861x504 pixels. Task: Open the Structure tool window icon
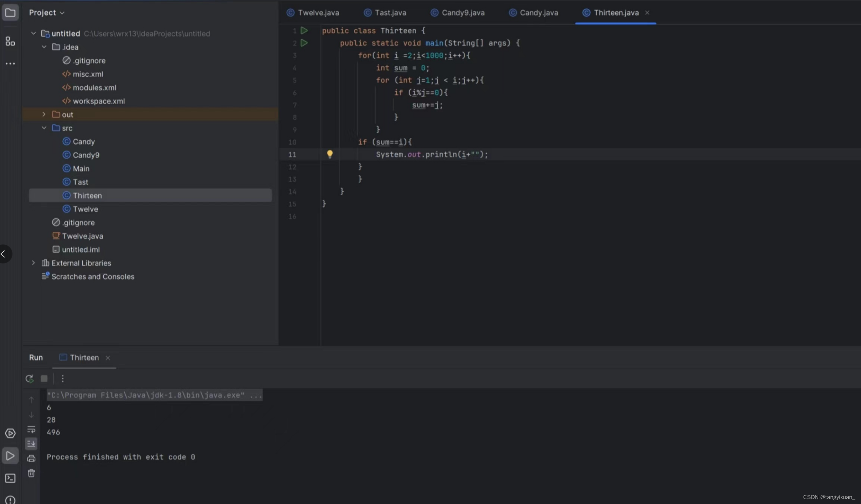tap(10, 41)
